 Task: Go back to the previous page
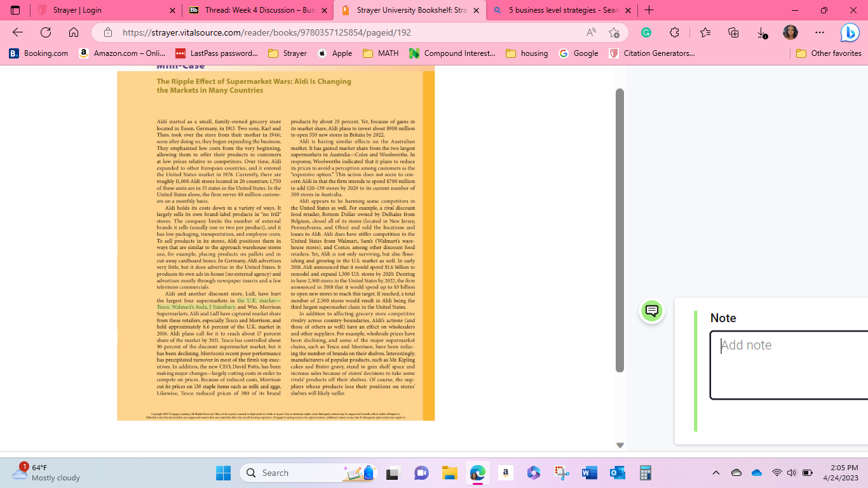pos(18,32)
